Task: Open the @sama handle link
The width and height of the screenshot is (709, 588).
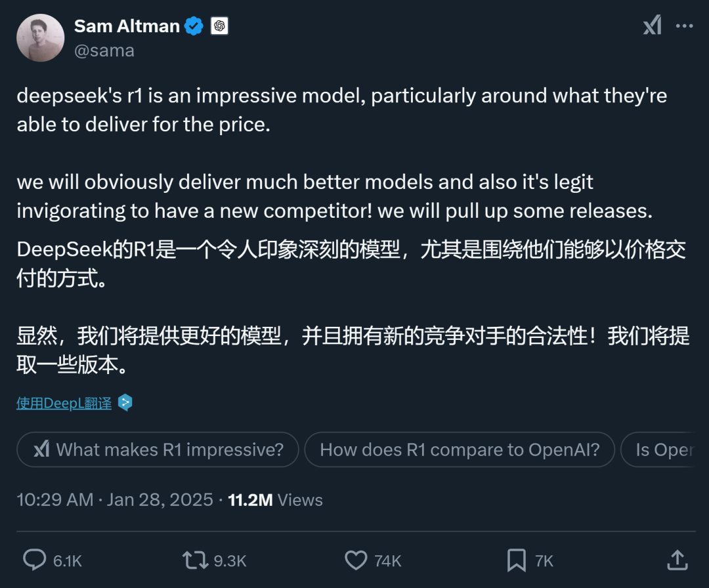Action: tap(104, 51)
